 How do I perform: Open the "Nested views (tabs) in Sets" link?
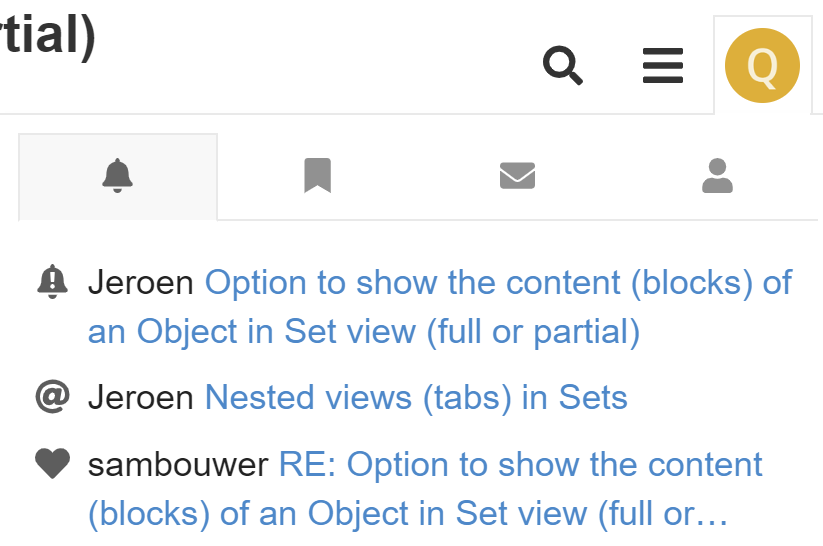[416, 397]
